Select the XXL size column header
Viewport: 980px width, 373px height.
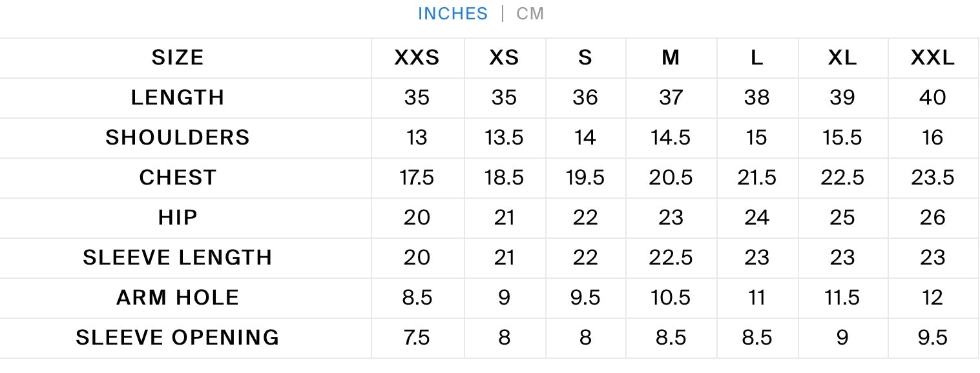[932, 58]
